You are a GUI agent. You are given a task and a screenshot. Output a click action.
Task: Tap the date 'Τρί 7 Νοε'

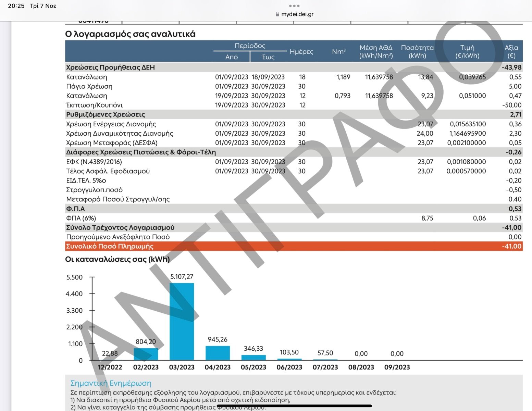coord(43,6)
